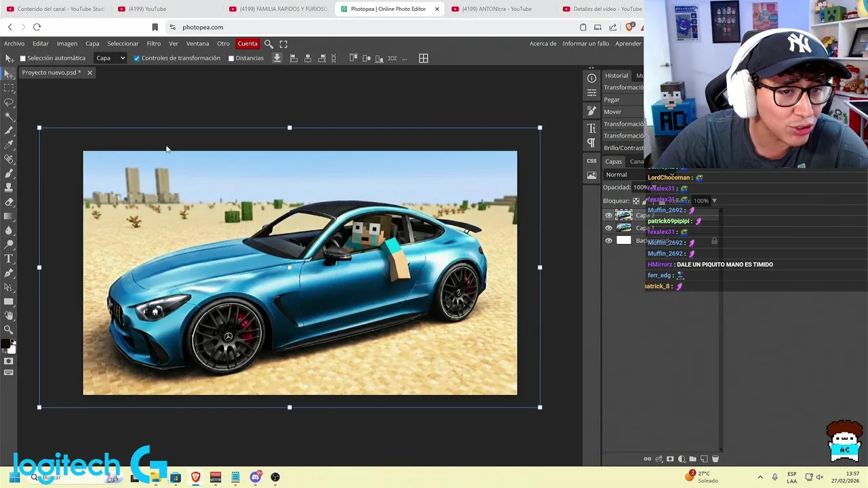
Task: Uncheck Controles de transformación
Action: coord(136,58)
